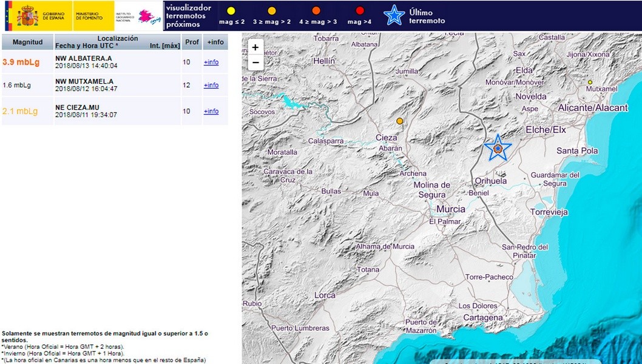Click the Alicante/Alacant label on the map
Viewport: 642px width, 364px height.
(x=593, y=108)
